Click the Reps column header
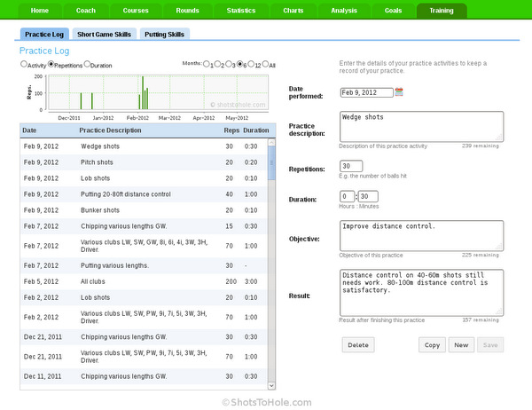532x410 pixels. [231, 130]
